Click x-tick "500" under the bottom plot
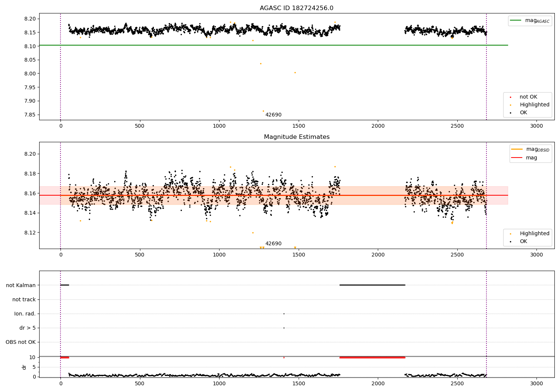 coord(140,383)
